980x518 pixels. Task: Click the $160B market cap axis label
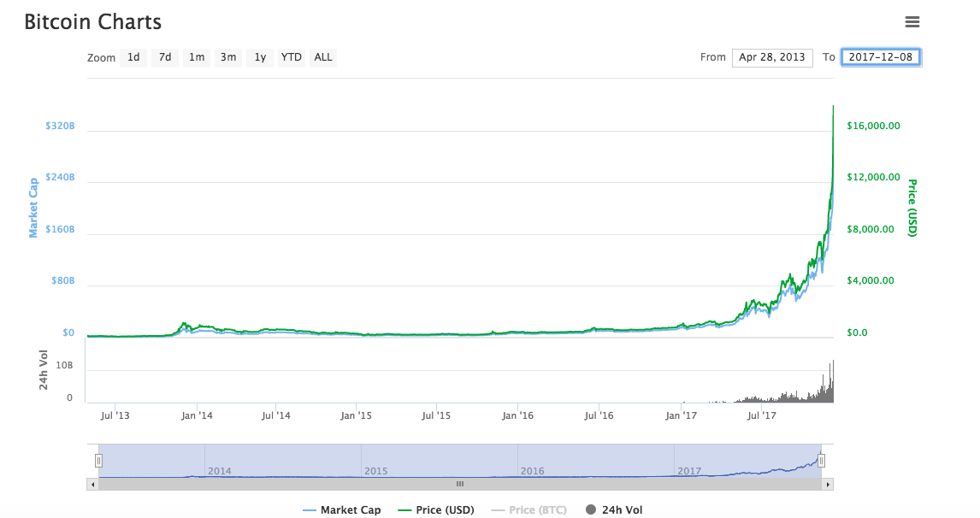pos(60,229)
